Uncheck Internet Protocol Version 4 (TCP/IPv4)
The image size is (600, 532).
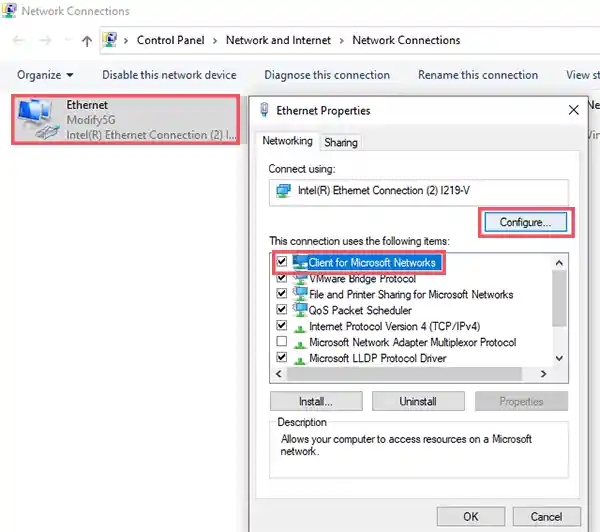282,325
